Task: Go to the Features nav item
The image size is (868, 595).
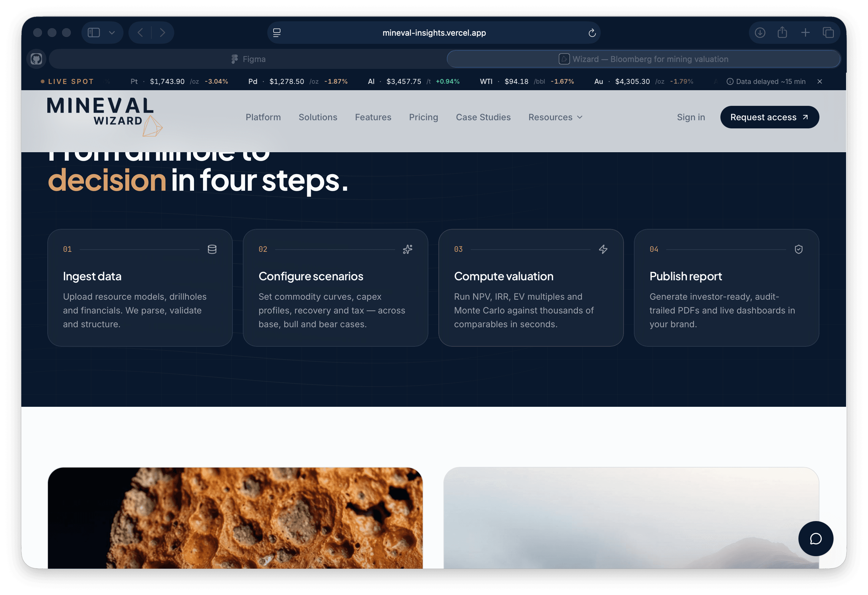Action: click(x=373, y=117)
